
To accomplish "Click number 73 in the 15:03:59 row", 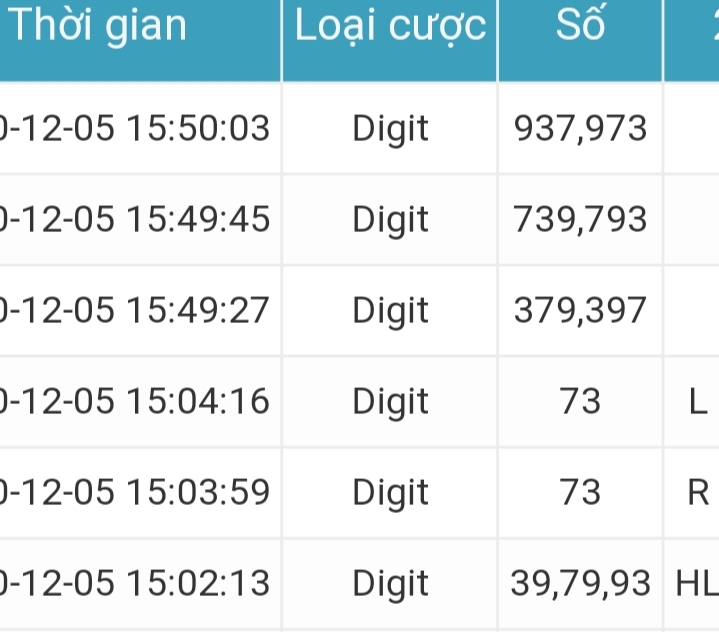I will [x=581, y=493].
